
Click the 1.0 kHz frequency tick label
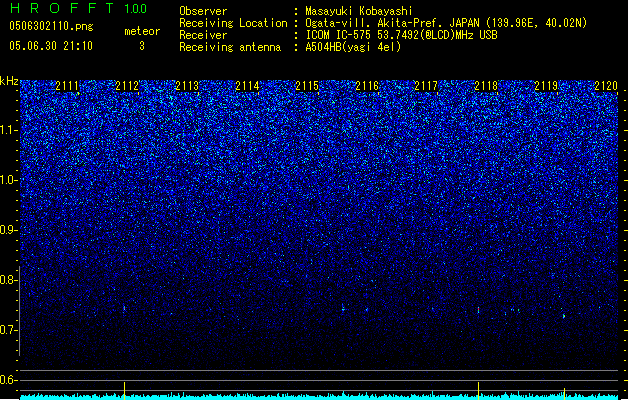click(9, 180)
